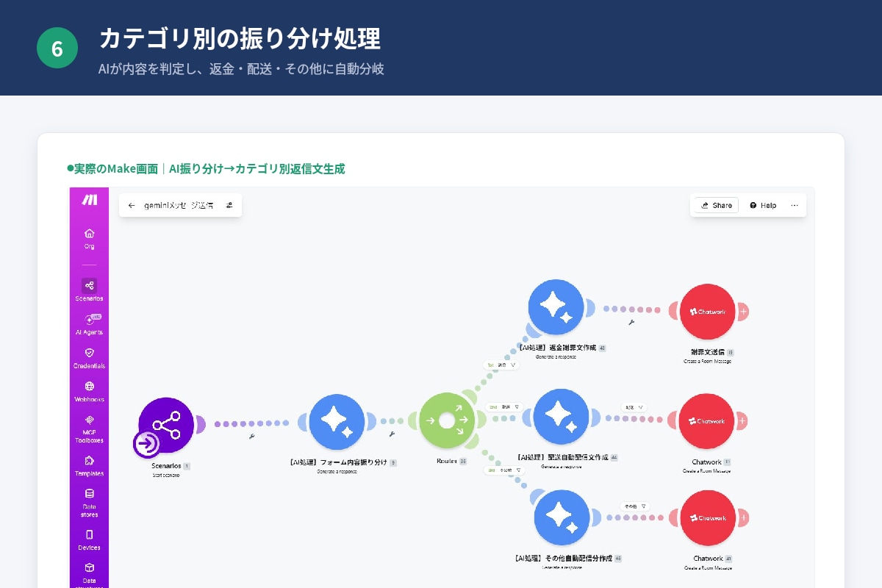Image resolution: width=882 pixels, height=588 pixels.
Task: Open the Scenarios section in sidebar
Action: (x=89, y=290)
